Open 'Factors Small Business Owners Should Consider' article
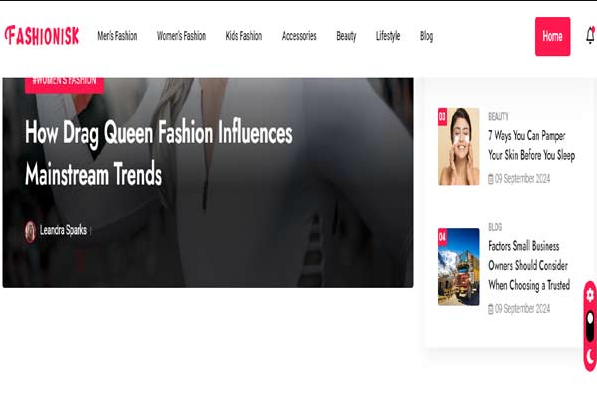 (x=529, y=265)
